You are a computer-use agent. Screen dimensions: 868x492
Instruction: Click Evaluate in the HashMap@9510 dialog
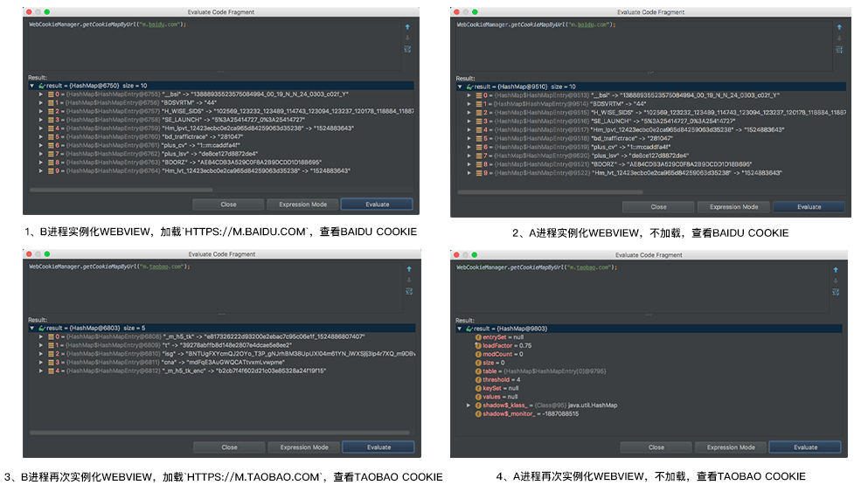(809, 207)
